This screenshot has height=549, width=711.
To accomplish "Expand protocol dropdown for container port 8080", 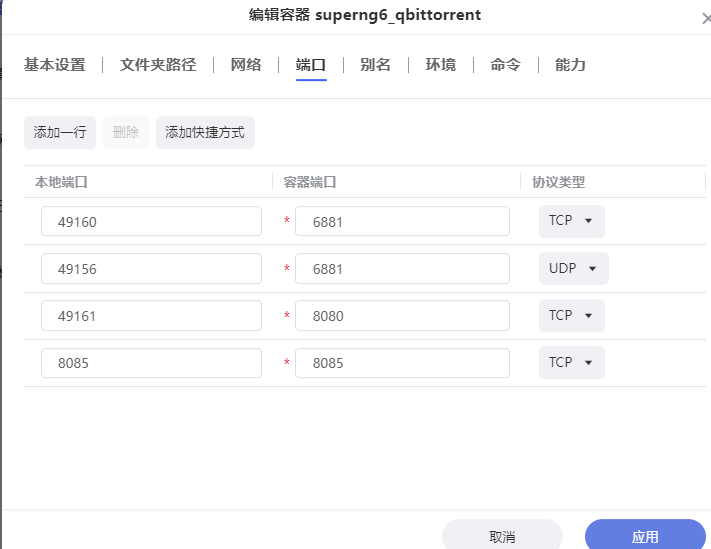I will click(571, 316).
